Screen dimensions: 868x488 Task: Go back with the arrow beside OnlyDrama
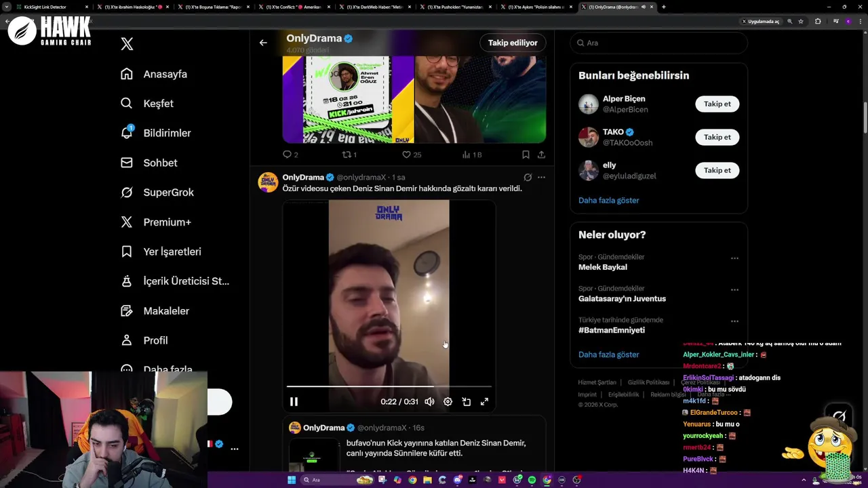point(263,43)
